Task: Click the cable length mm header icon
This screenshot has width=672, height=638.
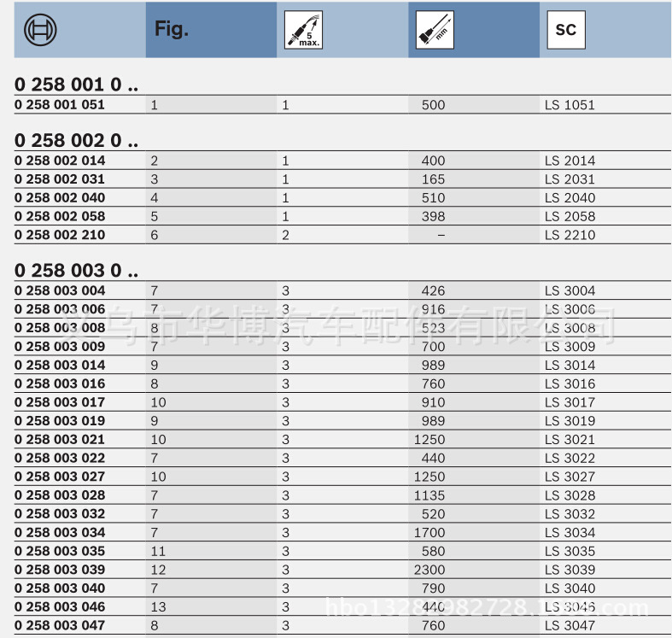Action: (x=435, y=30)
